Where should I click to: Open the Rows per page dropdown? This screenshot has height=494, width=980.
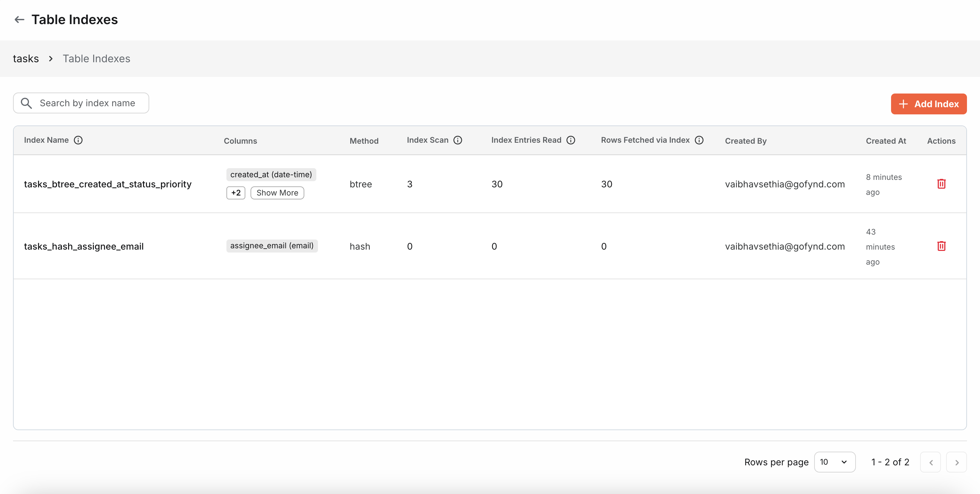pyautogui.click(x=835, y=462)
